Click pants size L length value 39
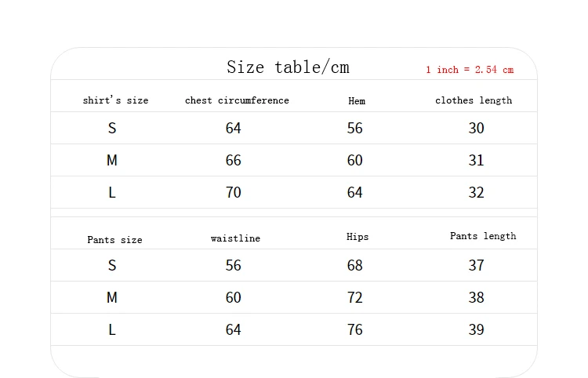The width and height of the screenshot is (588, 378). tap(477, 330)
